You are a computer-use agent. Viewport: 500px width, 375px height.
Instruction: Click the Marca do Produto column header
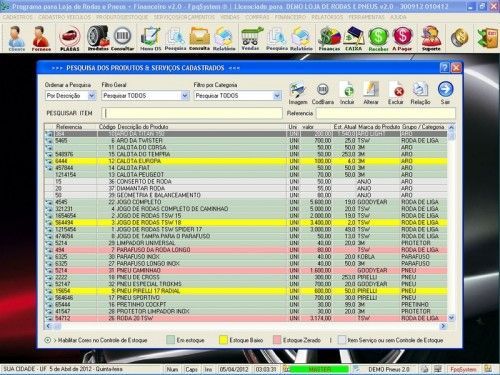pyautogui.click(x=379, y=127)
